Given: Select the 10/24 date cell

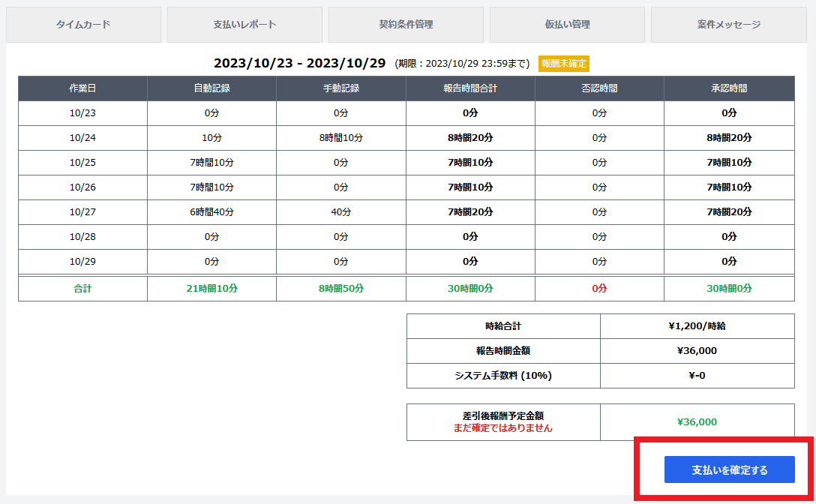Looking at the screenshot, I should 82,138.
